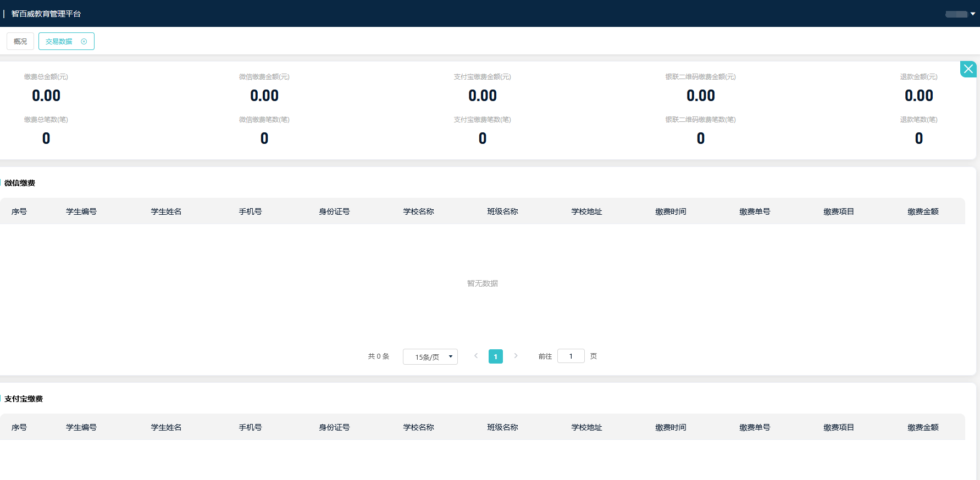Click 身份证号 column header in 支付宝缴费 table
The height and width of the screenshot is (480, 980).
click(335, 427)
